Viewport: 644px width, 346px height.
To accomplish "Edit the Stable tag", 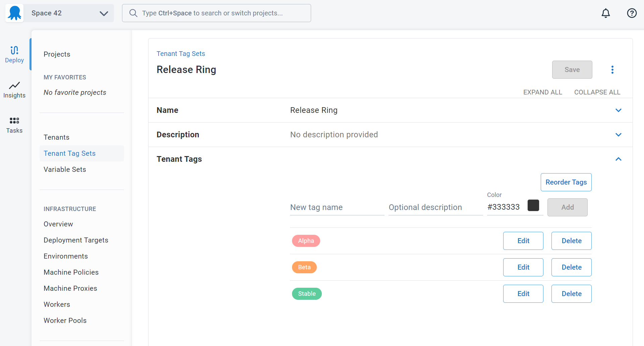I will point(523,294).
